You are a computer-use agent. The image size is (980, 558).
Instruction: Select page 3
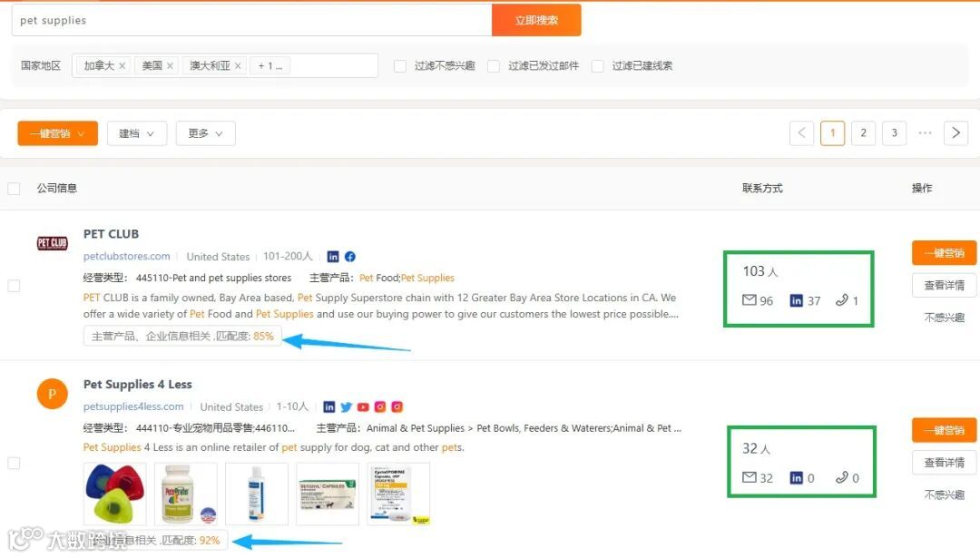tap(895, 132)
